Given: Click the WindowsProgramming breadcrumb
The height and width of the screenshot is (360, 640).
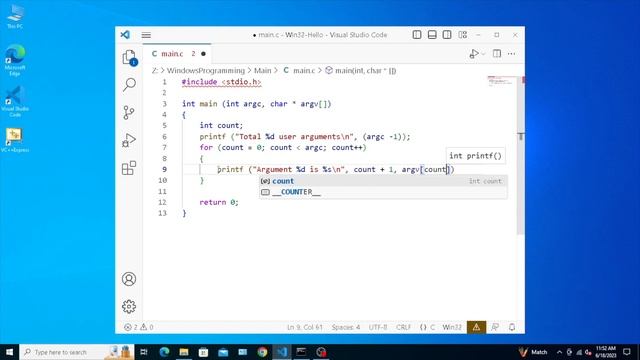Looking at the screenshot, I should 206,71.
